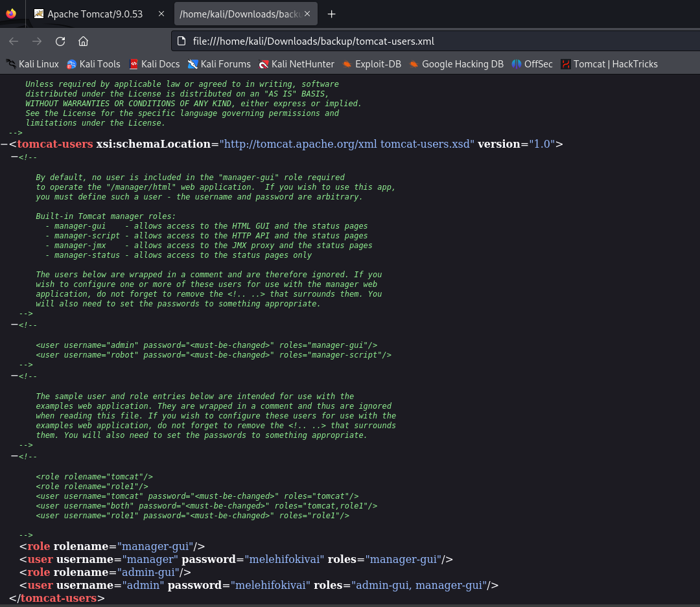The width and height of the screenshot is (700, 607).
Task: Click the closing tomcat-users tag
Action: pos(56,598)
